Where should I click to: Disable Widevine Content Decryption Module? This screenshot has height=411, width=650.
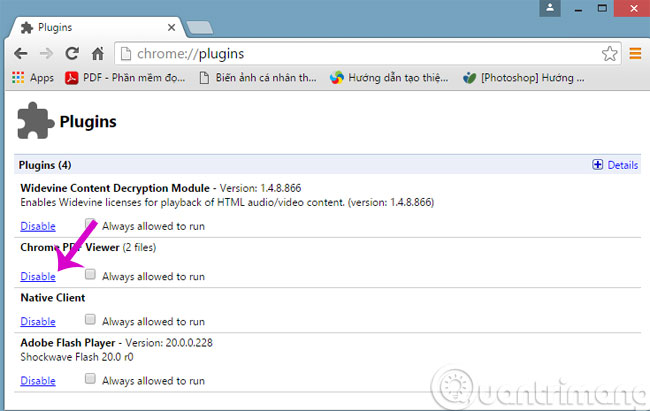coord(38,226)
